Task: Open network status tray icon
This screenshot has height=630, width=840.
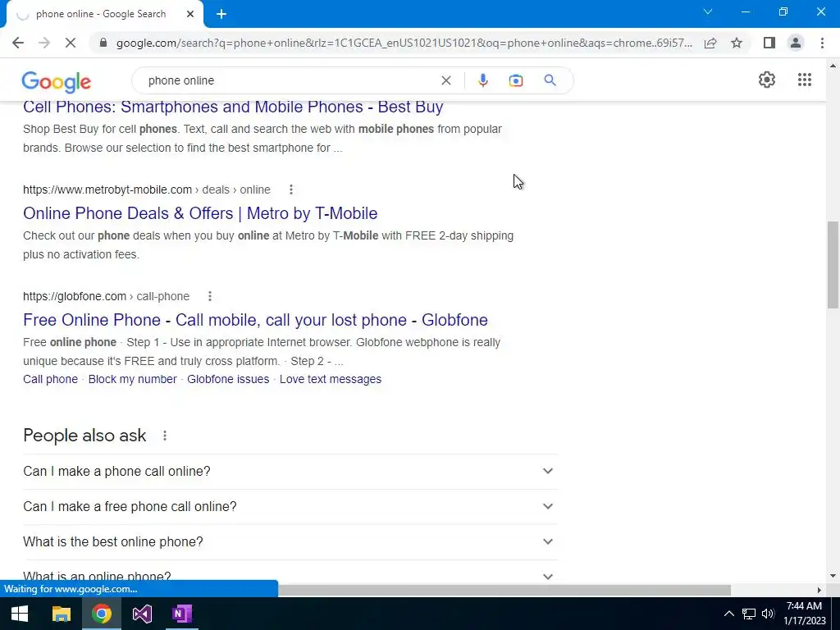Action: tap(749, 614)
